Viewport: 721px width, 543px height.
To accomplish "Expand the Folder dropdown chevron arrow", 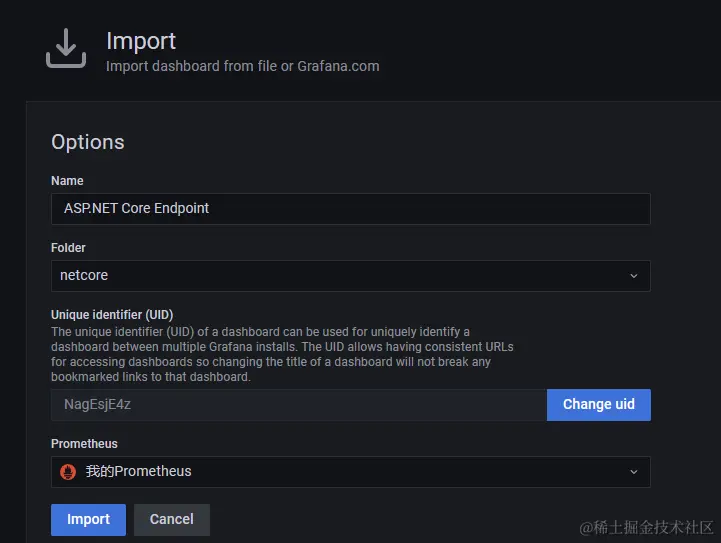I will pyautogui.click(x=634, y=276).
